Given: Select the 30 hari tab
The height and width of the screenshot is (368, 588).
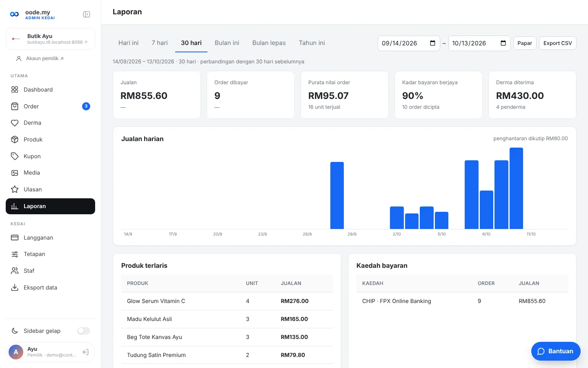Looking at the screenshot, I should 192,43.
